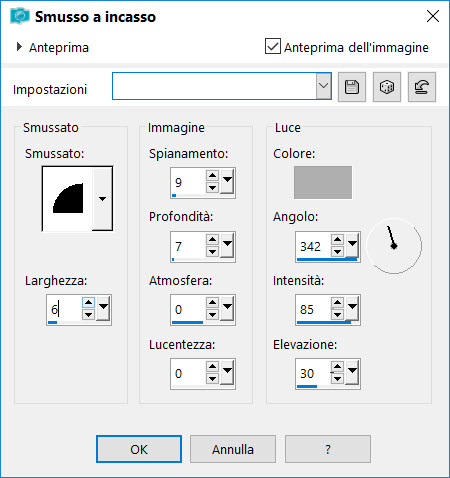Click the ? help button
The image size is (450, 478).
(x=328, y=449)
